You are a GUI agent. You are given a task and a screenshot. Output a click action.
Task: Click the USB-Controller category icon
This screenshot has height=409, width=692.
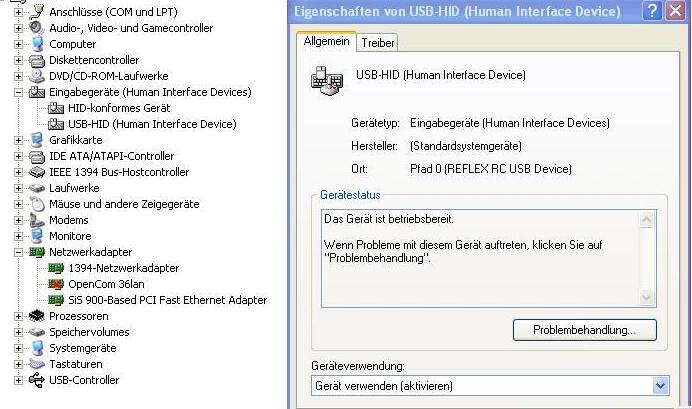coord(38,380)
